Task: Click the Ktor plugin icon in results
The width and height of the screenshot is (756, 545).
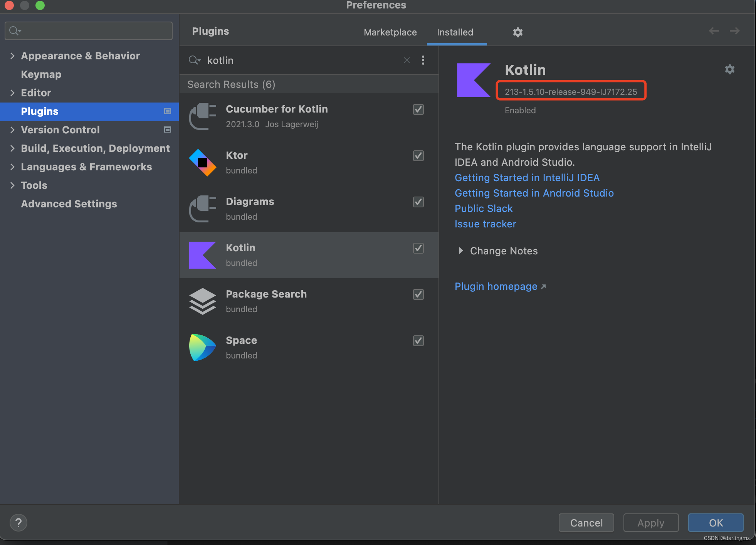Action: [x=203, y=163]
